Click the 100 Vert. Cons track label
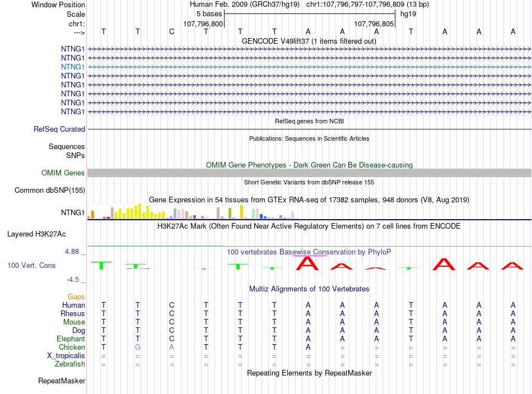The image size is (532, 394). pyautogui.click(x=31, y=265)
